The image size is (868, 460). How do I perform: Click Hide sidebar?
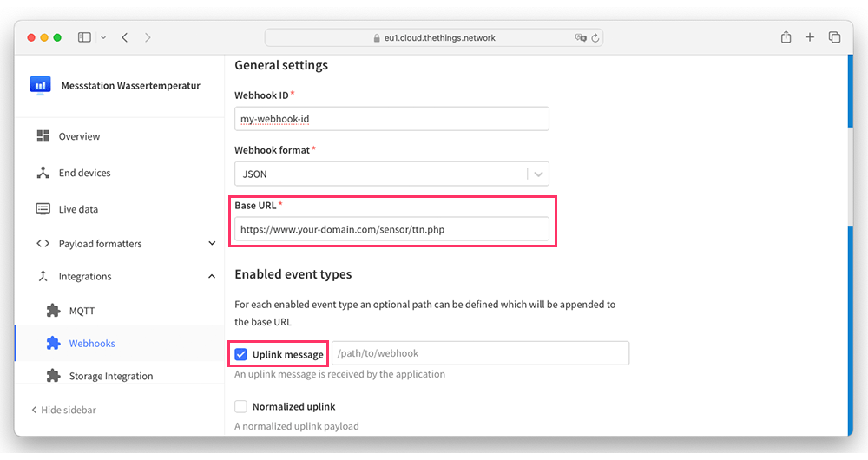pyautogui.click(x=63, y=410)
